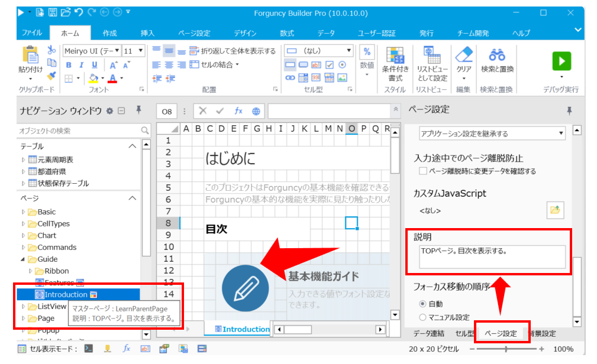Click the 説明 description text box
The image size is (597, 364).
coord(492,256)
